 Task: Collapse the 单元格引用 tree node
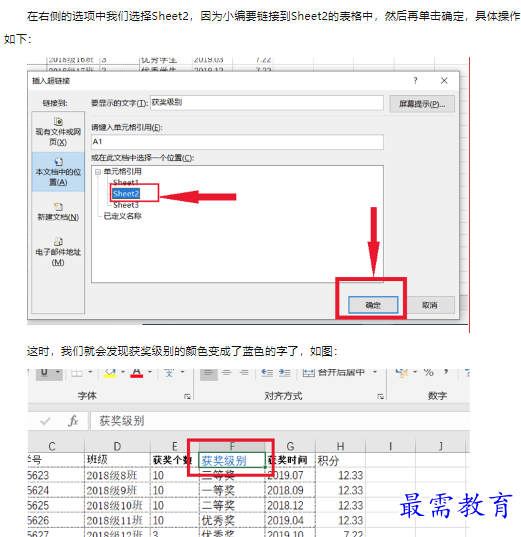click(x=98, y=172)
